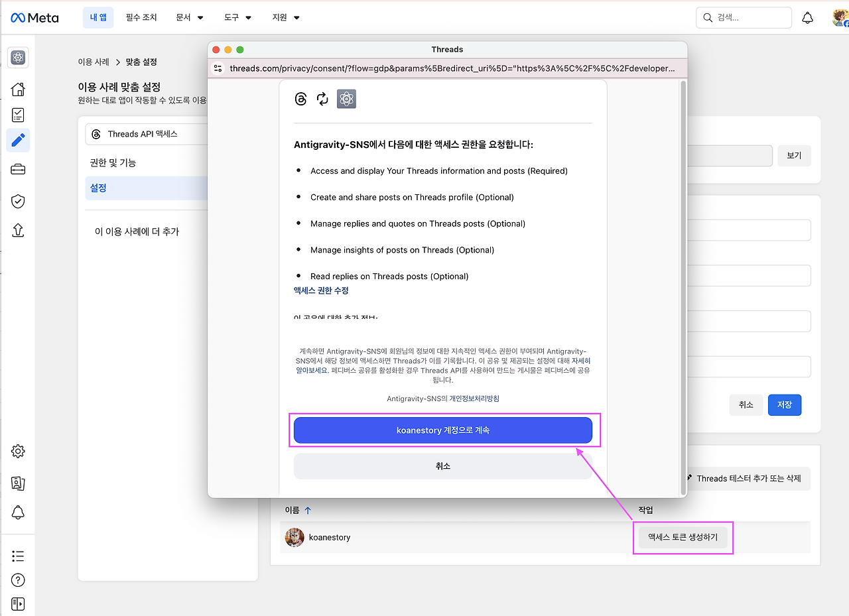Click 취소 next to the 저장 button
The image size is (849, 616).
[746, 405]
